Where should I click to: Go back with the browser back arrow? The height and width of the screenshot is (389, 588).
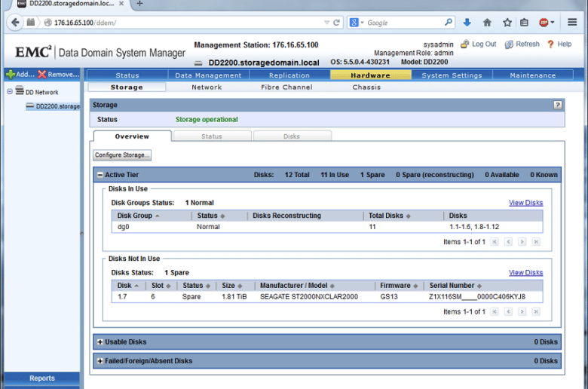pos(15,23)
